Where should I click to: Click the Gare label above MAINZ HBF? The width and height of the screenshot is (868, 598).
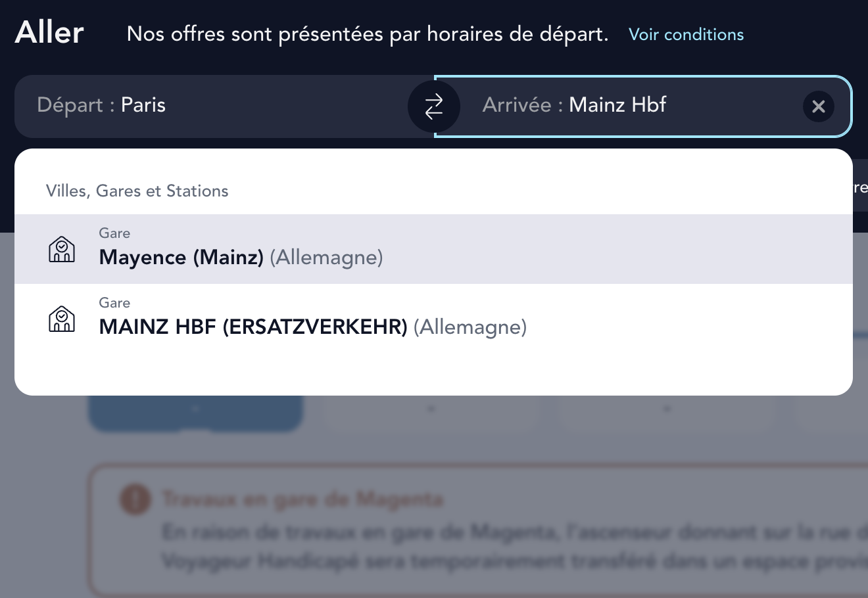(x=114, y=303)
